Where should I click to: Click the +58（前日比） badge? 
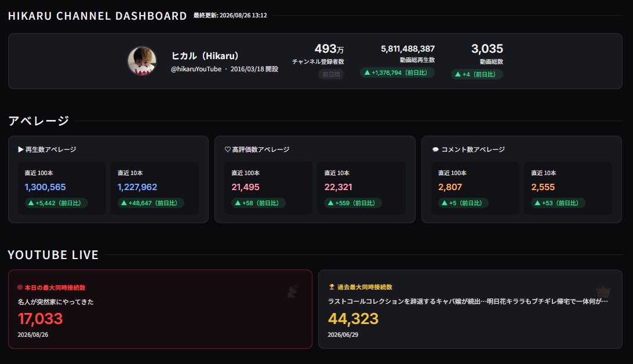click(x=259, y=203)
